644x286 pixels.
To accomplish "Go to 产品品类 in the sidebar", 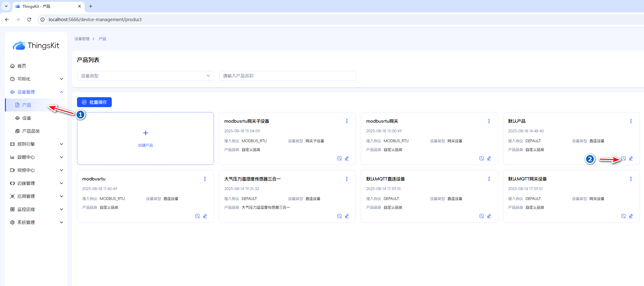I will coord(31,131).
